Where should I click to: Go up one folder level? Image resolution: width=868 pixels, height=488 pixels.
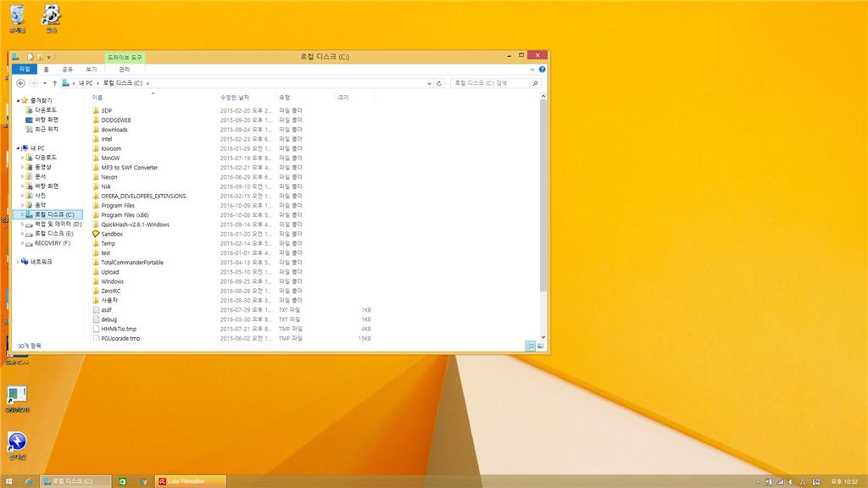click(54, 83)
